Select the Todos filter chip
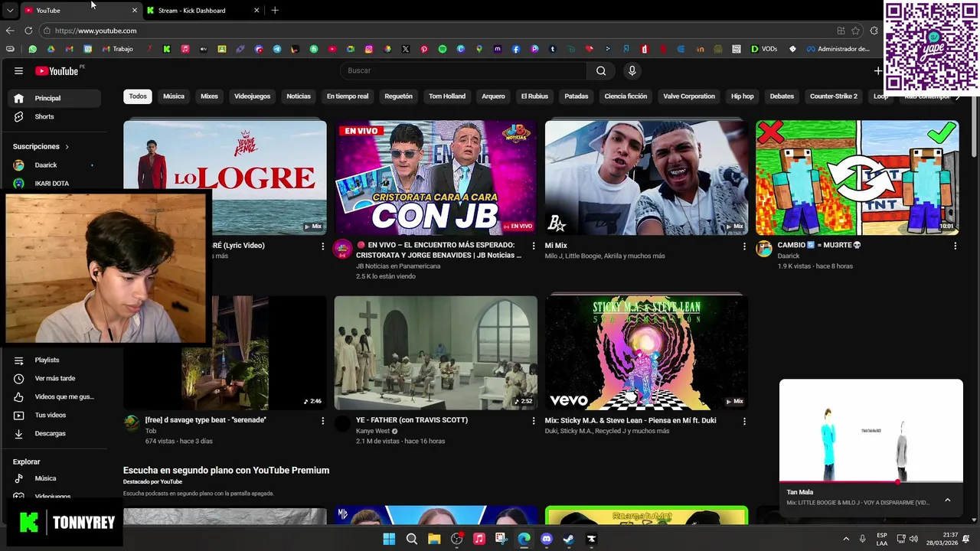The height and width of the screenshot is (551, 980). (138, 96)
